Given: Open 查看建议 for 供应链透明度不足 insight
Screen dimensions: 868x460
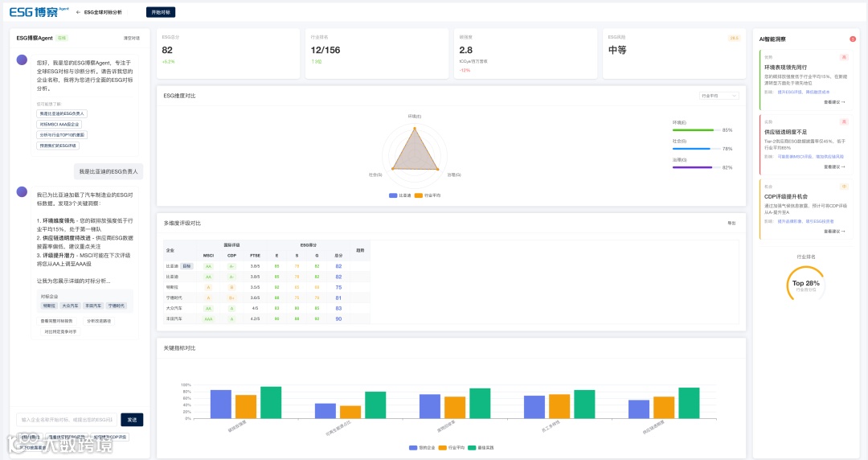Looking at the screenshot, I should [834, 166].
